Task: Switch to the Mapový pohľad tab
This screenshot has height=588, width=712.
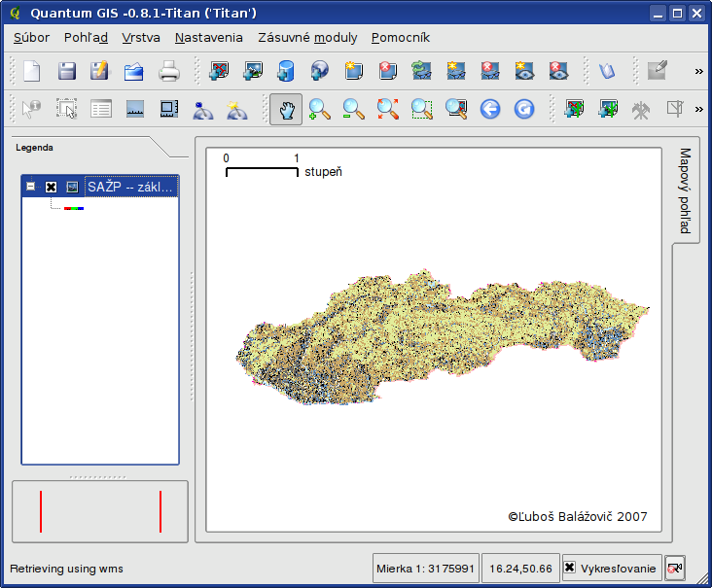Action: tap(685, 190)
